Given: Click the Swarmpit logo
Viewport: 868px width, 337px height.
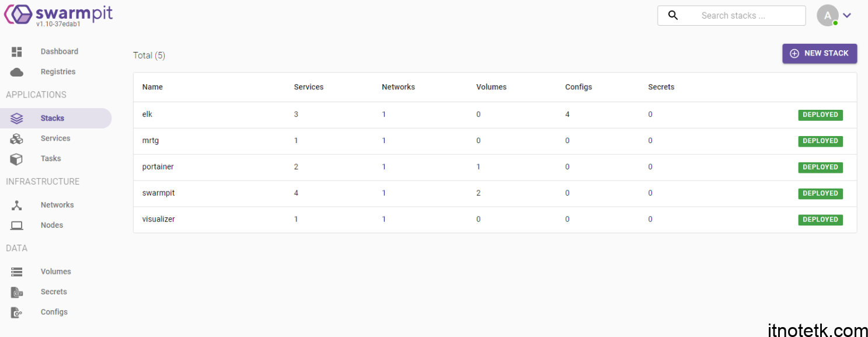Looking at the screenshot, I should coord(58,15).
